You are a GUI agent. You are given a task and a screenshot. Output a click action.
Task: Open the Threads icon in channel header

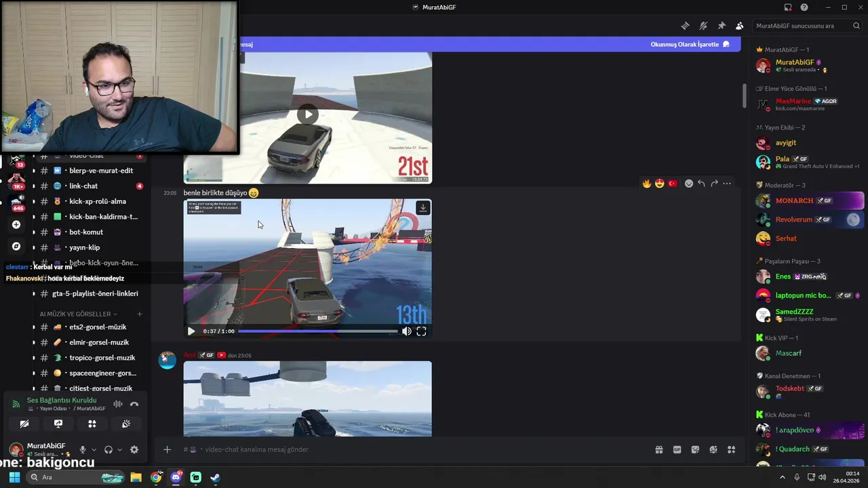coord(685,26)
